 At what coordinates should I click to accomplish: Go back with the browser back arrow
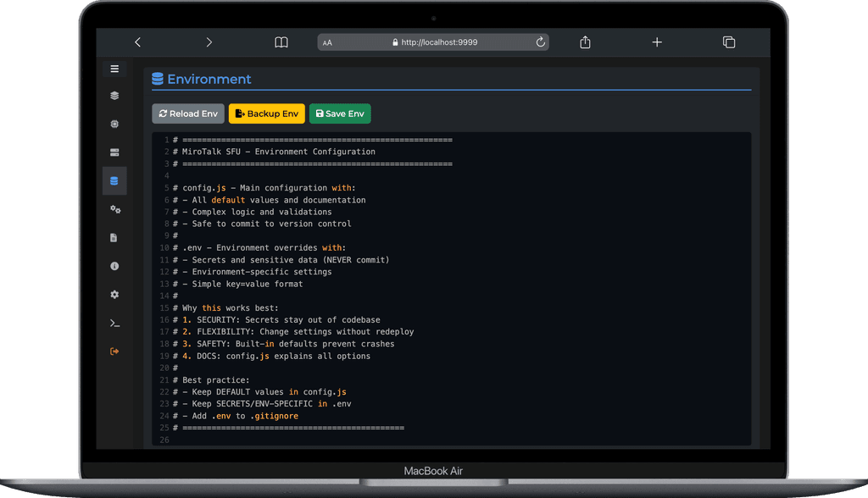(138, 42)
